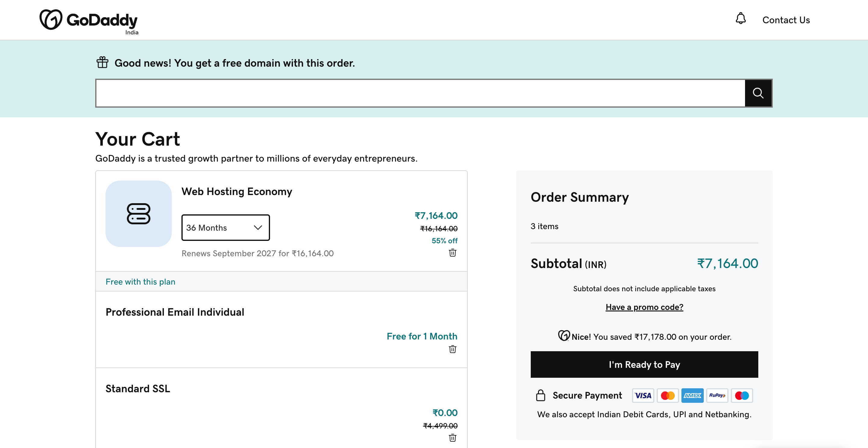Focus the free domain search field
Image resolution: width=868 pixels, height=448 pixels.
[x=420, y=93]
